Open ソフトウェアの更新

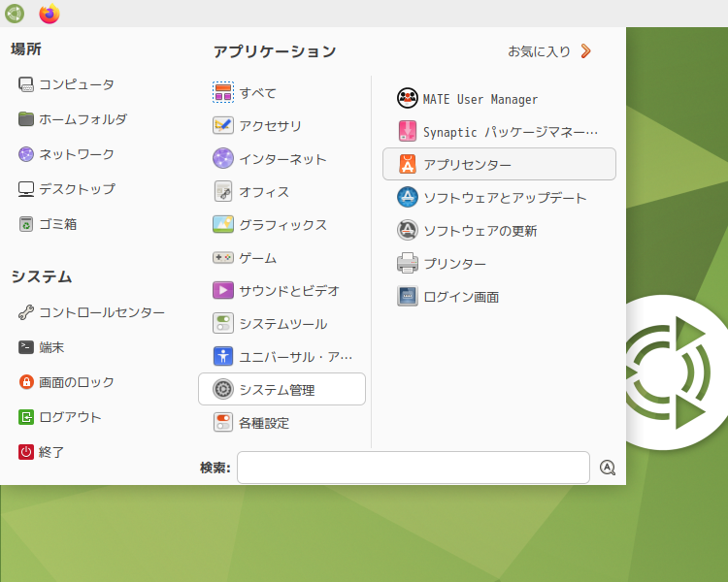tap(499, 230)
